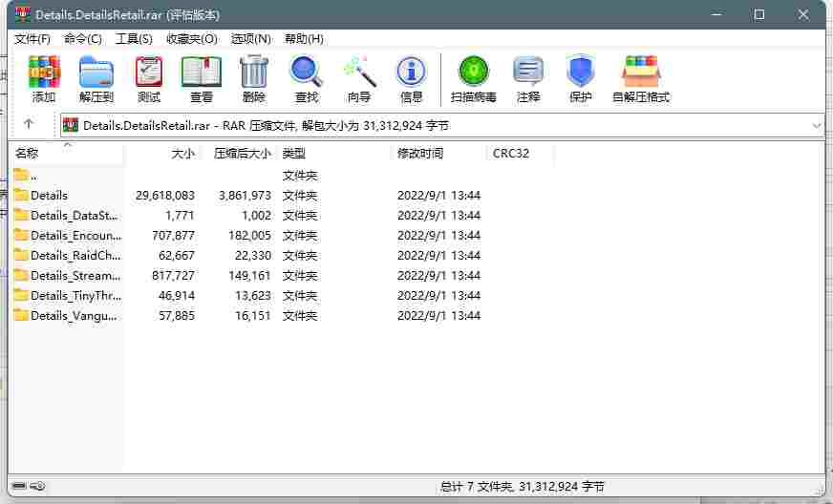Click the archive path address field
Image resolution: width=833 pixels, height=504 pixels.
pyautogui.click(x=442, y=126)
